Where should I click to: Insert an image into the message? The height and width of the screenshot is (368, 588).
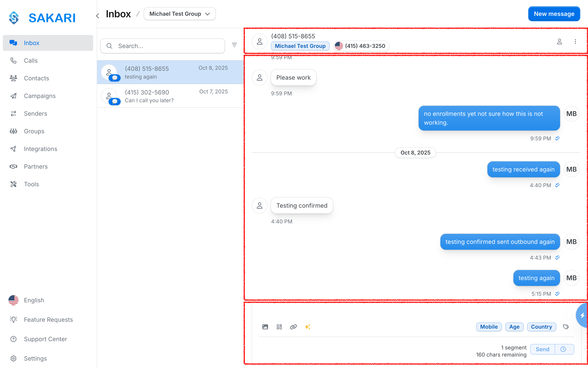click(x=265, y=327)
